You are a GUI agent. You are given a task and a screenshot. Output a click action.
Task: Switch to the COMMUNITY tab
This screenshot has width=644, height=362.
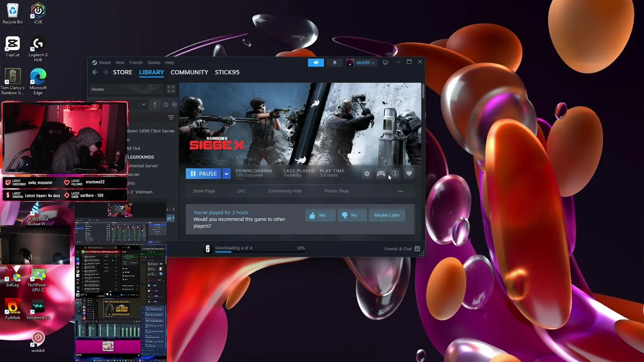[189, 72]
